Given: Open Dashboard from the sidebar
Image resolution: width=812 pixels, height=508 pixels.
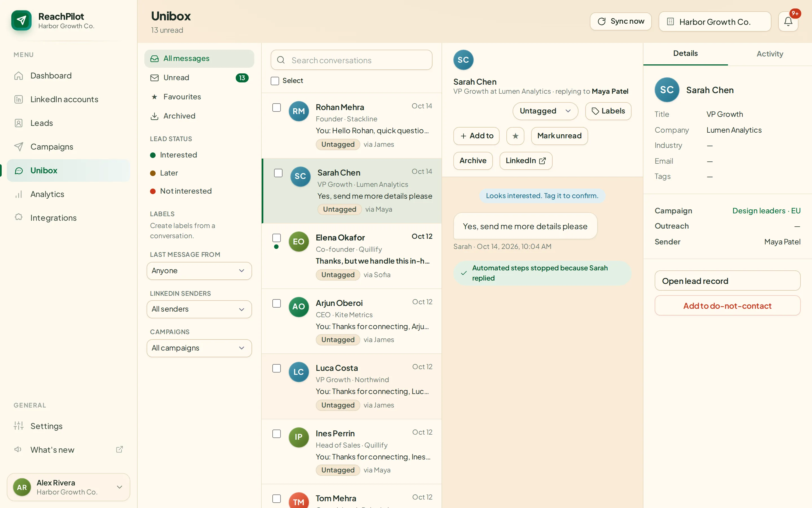Looking at the screenshot, I should [x=69, y=76].
